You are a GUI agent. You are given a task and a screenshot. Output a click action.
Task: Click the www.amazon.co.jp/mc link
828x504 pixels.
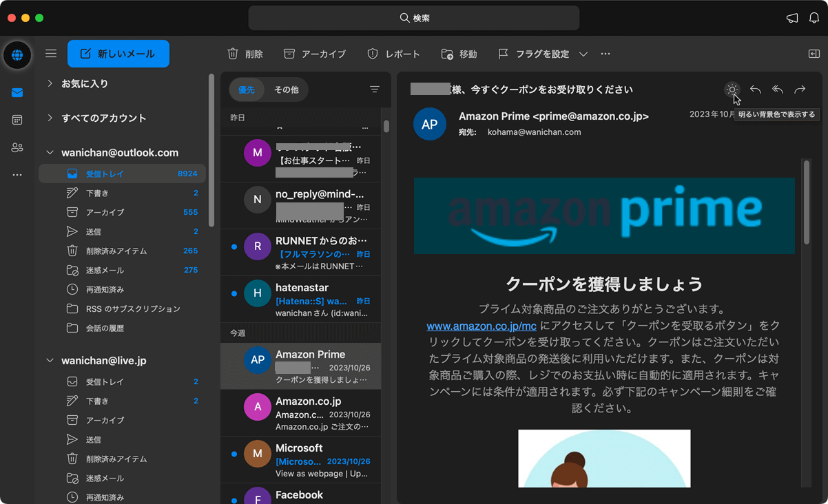click(x=482, y=325)
